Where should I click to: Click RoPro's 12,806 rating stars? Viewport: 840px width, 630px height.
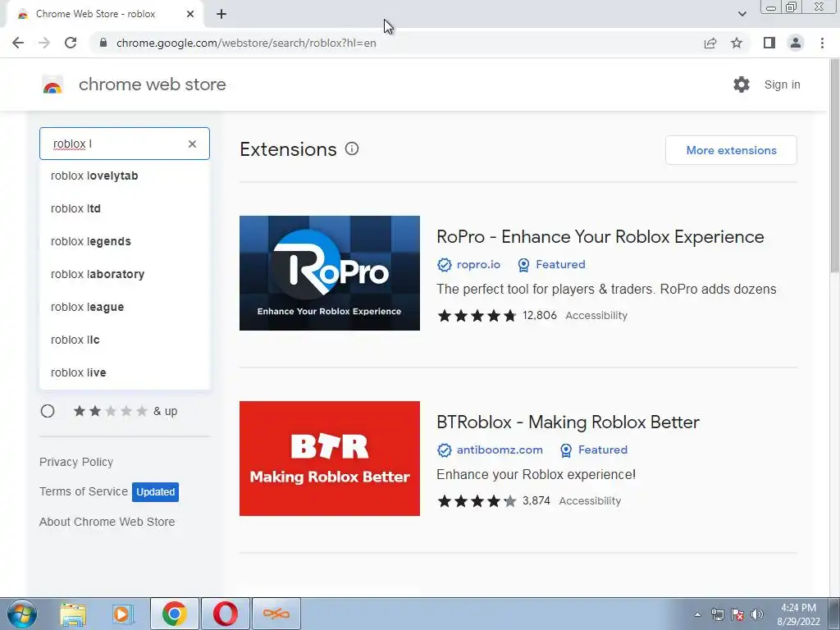477,316
